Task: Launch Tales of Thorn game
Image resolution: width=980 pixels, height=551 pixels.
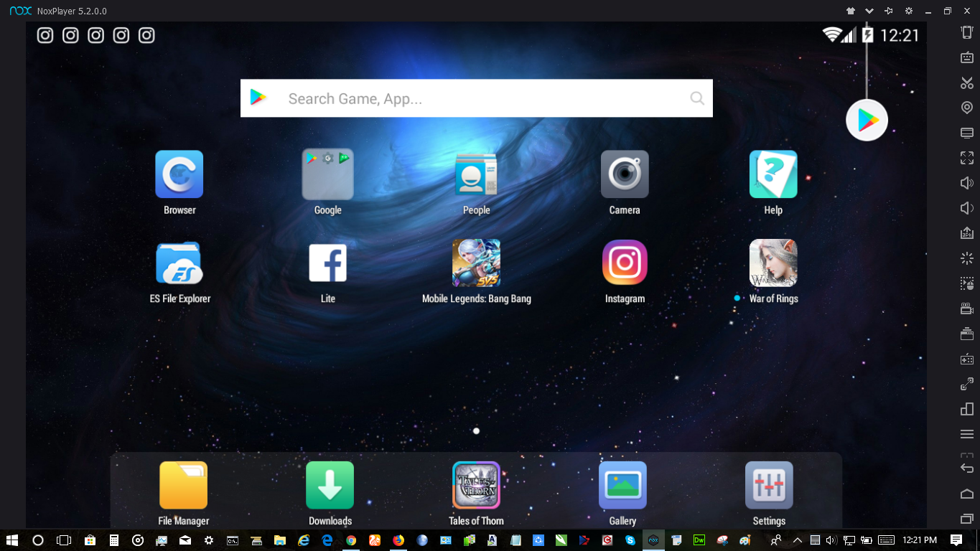Action: point(476,485)
